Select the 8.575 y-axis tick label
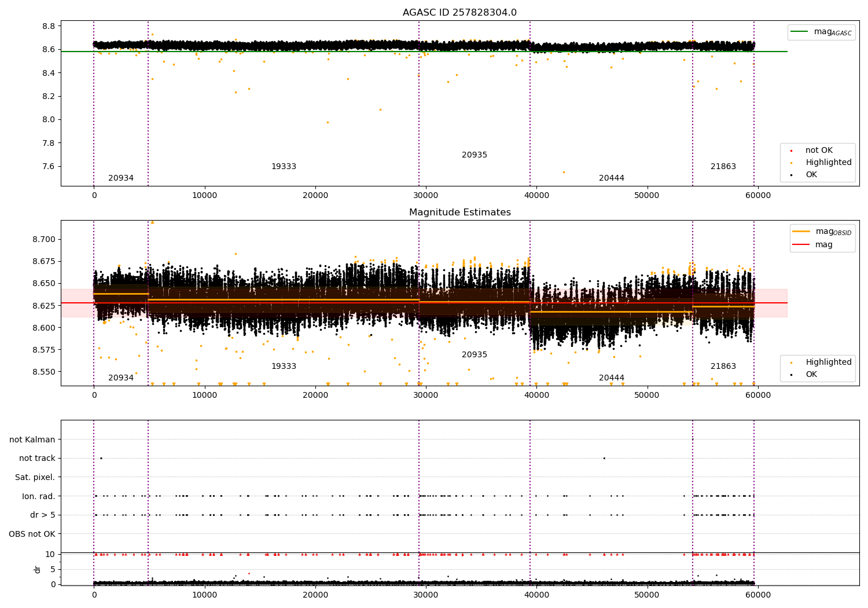868x608 pixels. [x=44, y=350]
